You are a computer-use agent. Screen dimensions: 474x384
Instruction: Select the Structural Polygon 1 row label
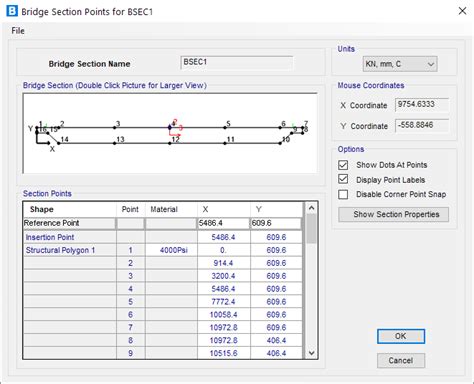pyautogui.click(x=60, y=250)
